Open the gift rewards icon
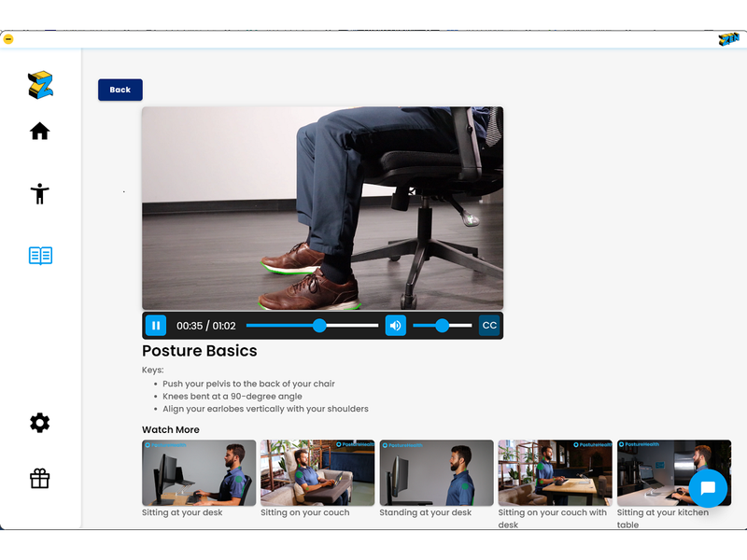The height and width of the screenshot is (560, 747). pyautogui.click(x=39, y=479)
